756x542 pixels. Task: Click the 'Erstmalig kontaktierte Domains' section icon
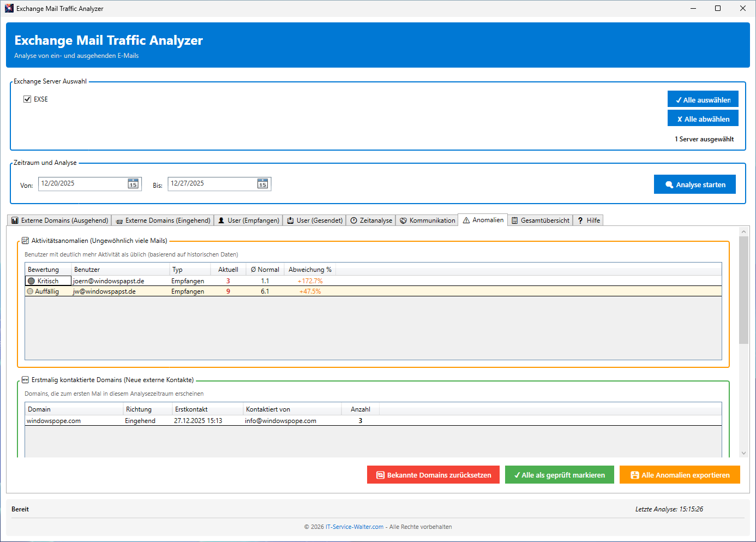point(25,380)
